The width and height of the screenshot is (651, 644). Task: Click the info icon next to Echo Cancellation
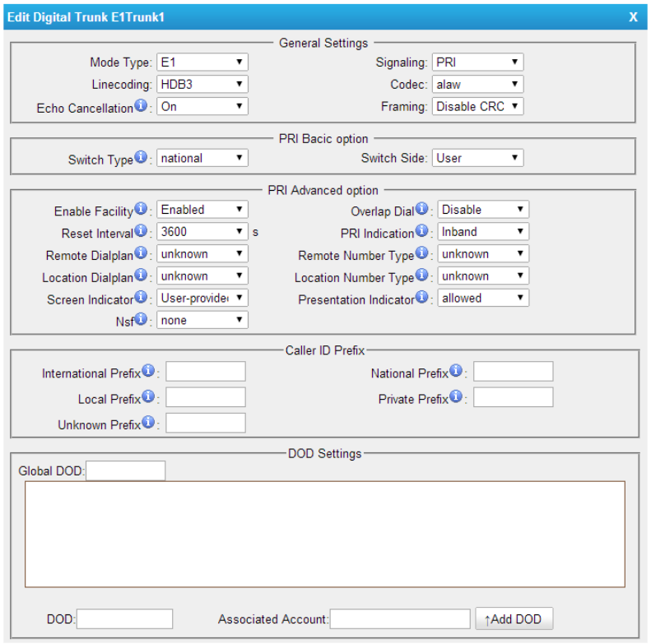point(141,107)
